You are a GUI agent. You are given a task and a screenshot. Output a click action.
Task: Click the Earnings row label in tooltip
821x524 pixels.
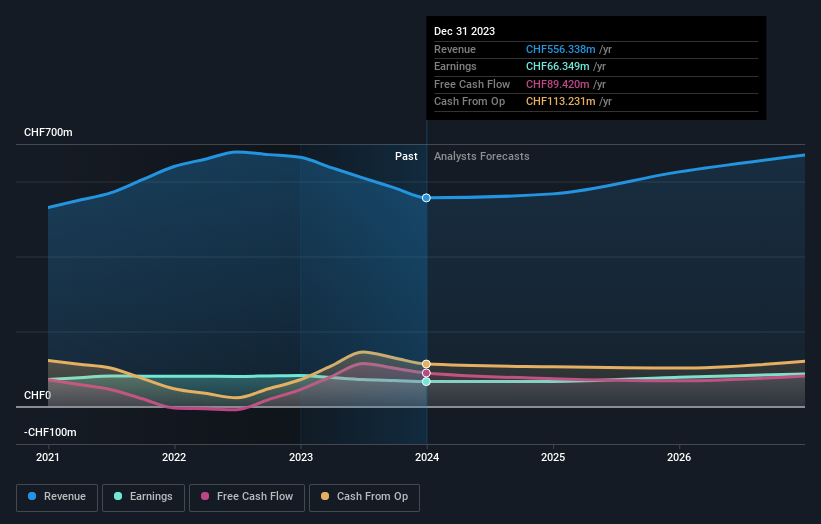[455, 66]
